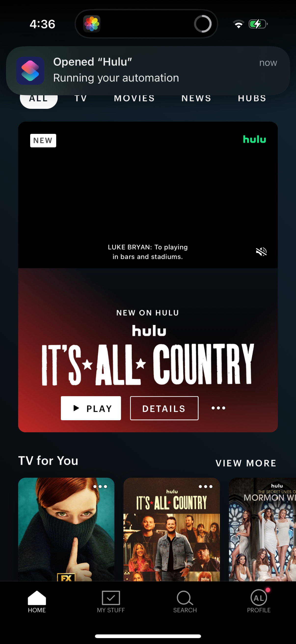
Task: Open My Stuff checkmark icon
Action: pyautogui.click(x=111, y=598)
